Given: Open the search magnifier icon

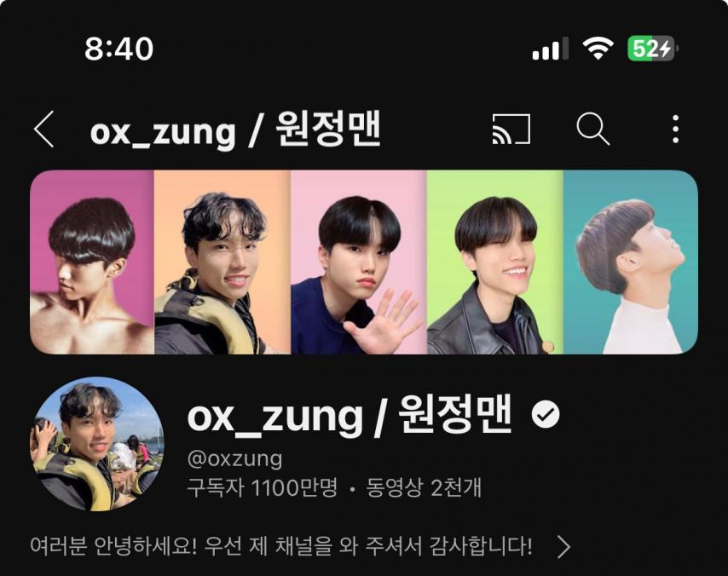Looking at the screenshot, I should (x=593, y=129).
